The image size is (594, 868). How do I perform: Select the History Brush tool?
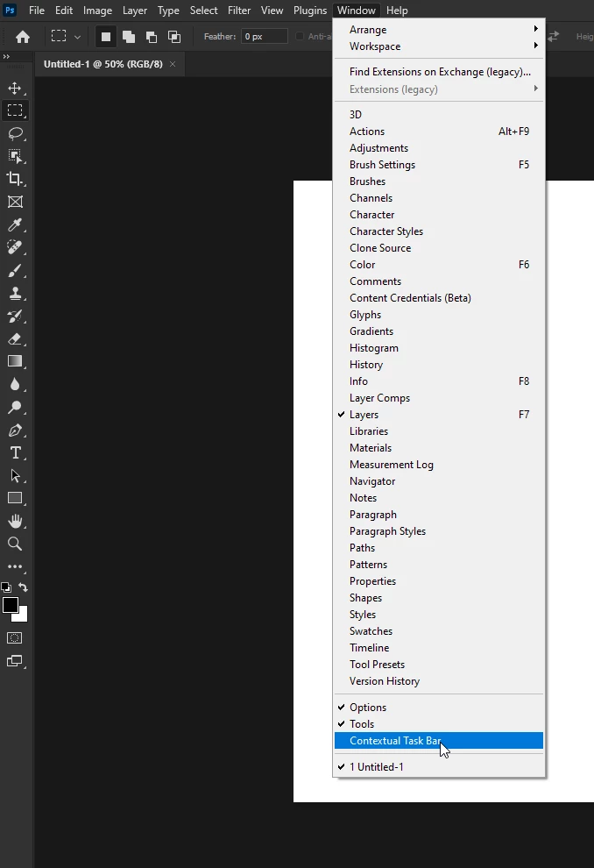click(x=15, y=317)
